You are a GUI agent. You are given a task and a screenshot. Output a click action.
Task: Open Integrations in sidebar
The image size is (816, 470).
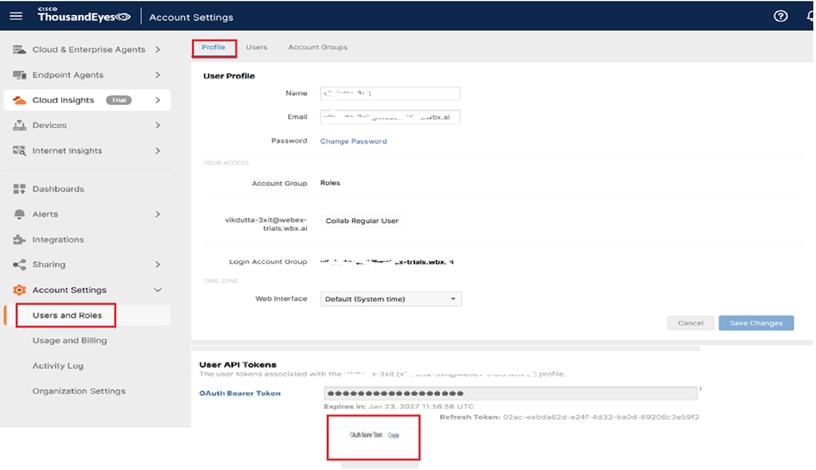tap(58, 239)
